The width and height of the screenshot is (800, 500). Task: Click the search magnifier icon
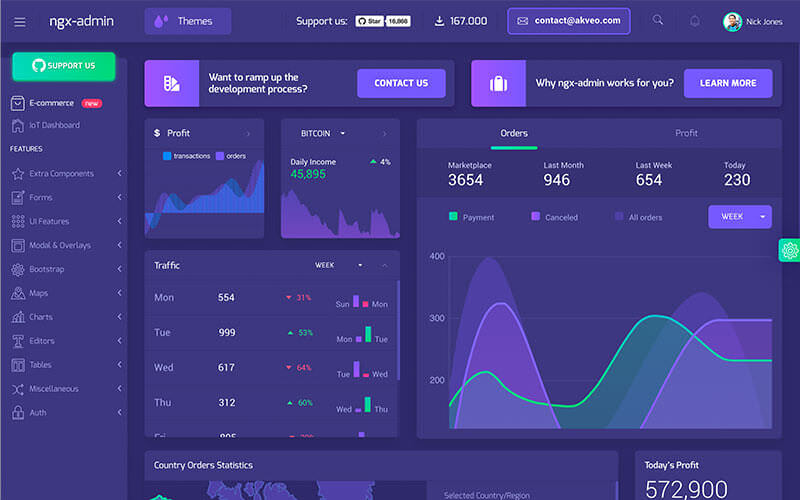click(657, 21)
